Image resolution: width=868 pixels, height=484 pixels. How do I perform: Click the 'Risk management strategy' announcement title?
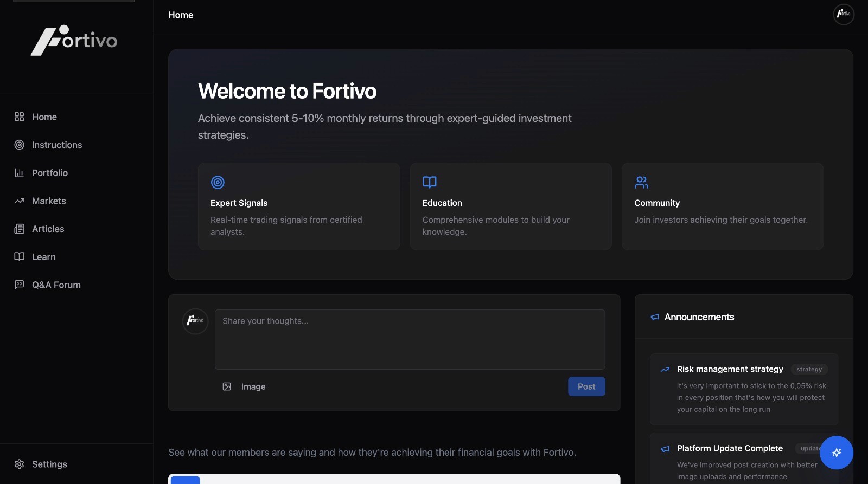tap(730, 369)
